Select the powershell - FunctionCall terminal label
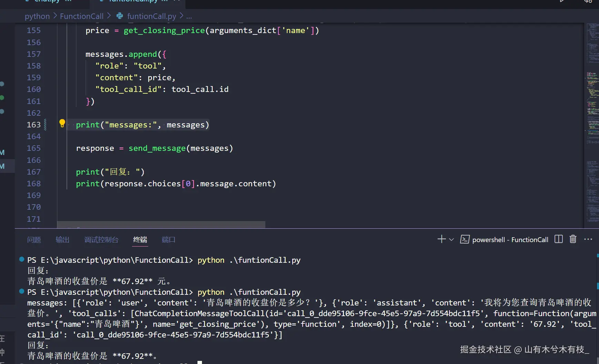 tap(510, 240)
